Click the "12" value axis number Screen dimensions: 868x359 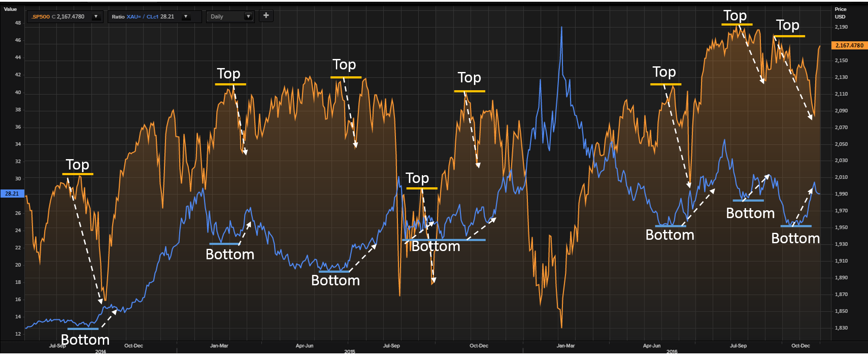coord(18,334)
